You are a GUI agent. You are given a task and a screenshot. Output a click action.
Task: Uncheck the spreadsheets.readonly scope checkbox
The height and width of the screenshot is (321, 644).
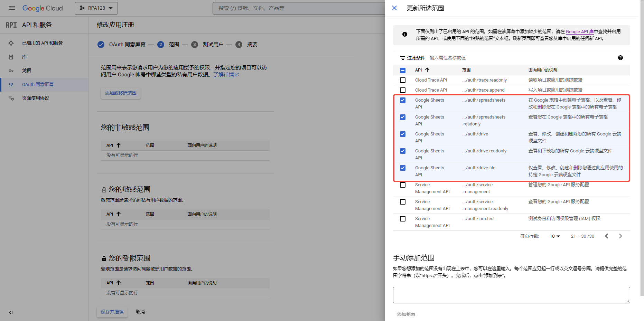click(x=403, y=117)
